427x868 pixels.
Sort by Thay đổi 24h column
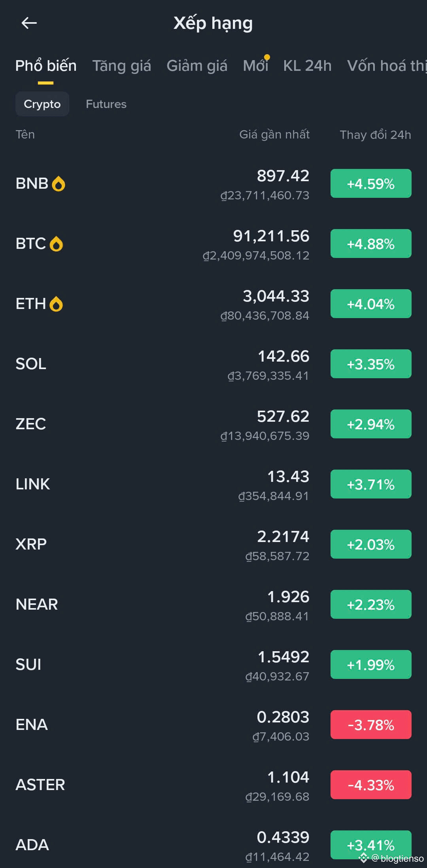point(375,135)
